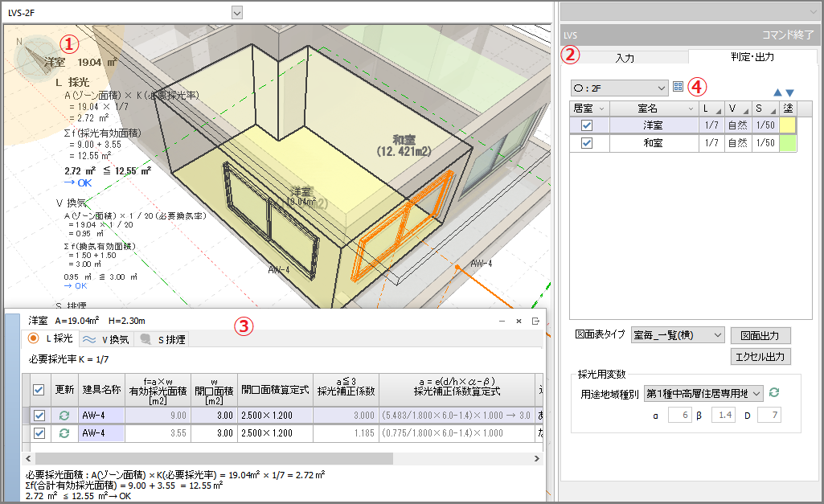824x504 pixels.
Task: Uncheck the 居室 checkbox for 和室
Action: point(587,143)
